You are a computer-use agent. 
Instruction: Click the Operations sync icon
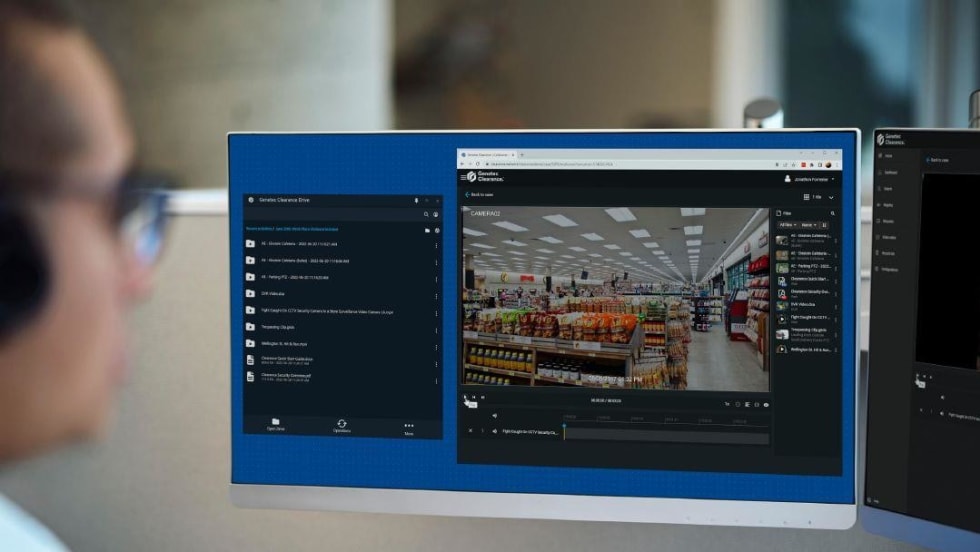pyautogui.click(x=342, y=424)
